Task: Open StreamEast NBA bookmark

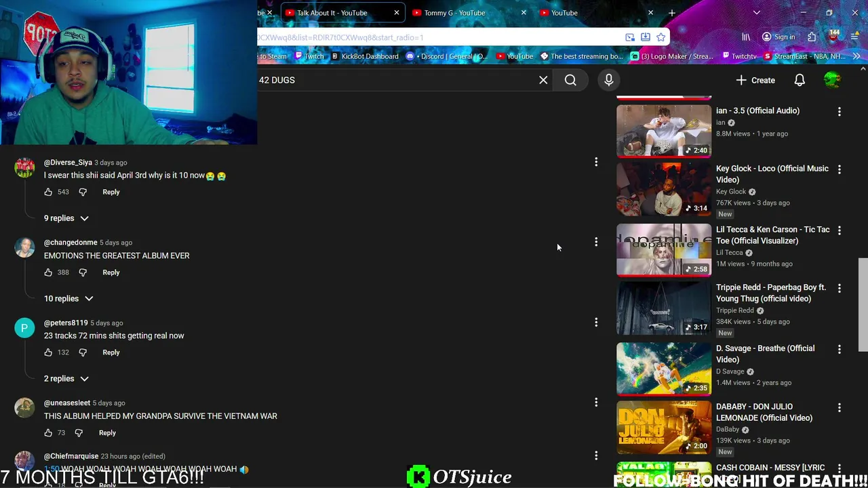Action: [805, 56]
